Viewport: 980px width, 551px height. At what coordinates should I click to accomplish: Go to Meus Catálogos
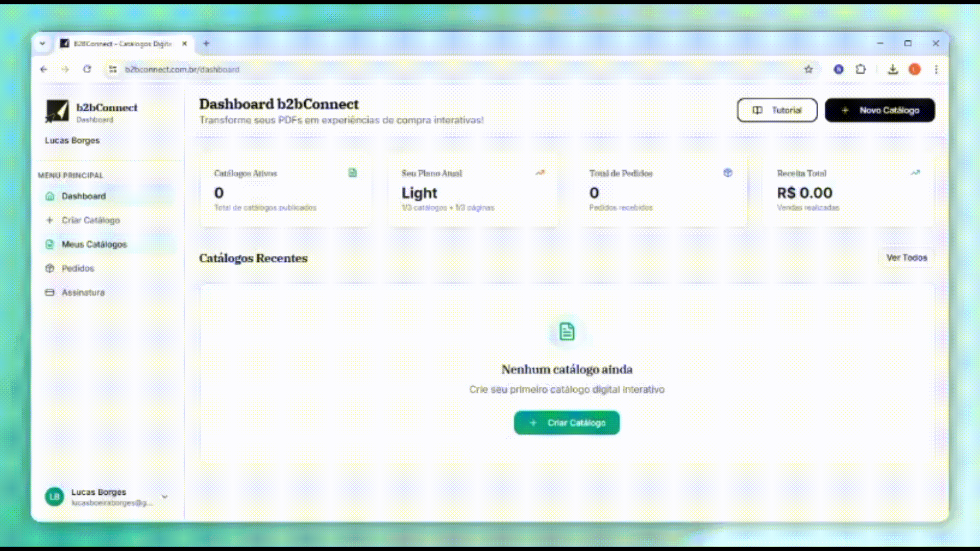(106, 244)
